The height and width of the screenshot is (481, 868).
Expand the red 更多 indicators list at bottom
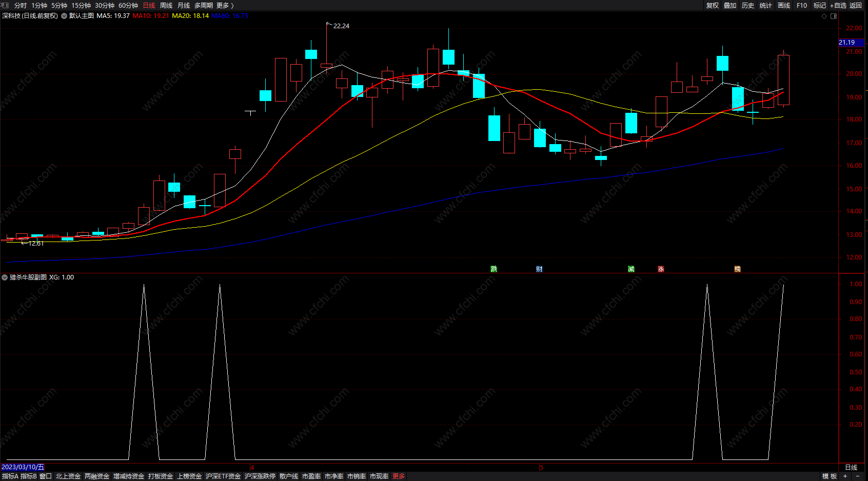[x=399, y=476]
